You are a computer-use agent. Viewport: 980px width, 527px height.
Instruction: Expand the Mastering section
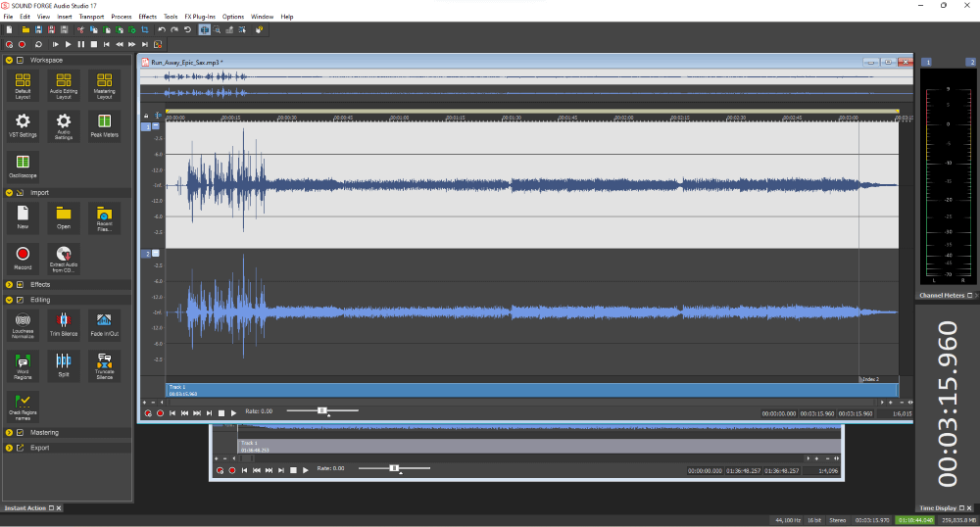click(10, 432)
